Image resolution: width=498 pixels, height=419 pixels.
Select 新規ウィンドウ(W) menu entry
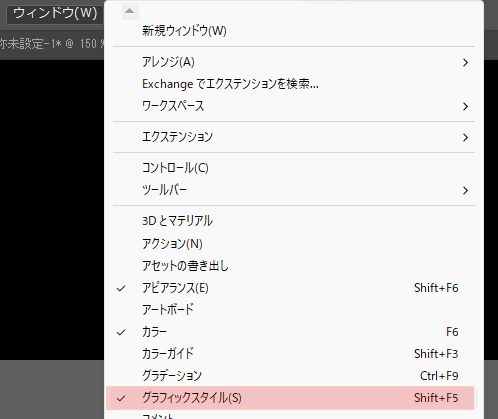(294, 31)
